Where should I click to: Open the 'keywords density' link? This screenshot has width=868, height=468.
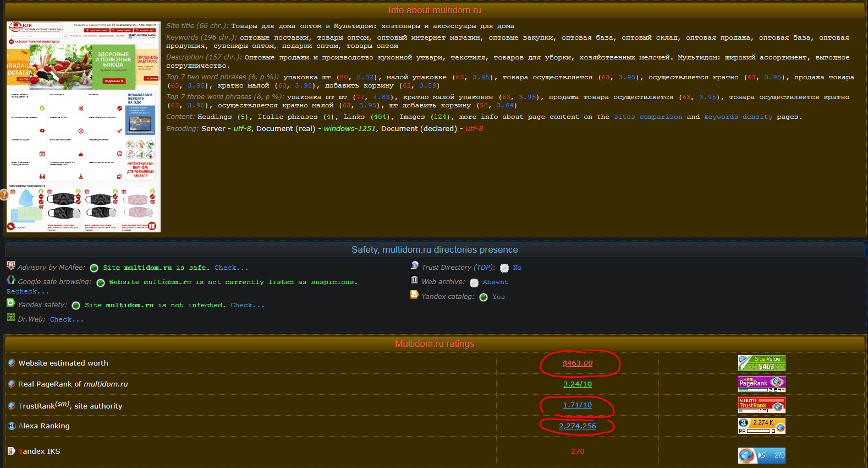(x=738, y=117)
